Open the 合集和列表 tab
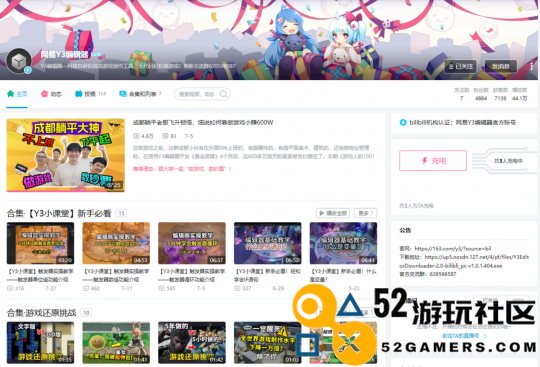Screen dimensions: 540x367 pyautogui.click(x=140, y=94)
